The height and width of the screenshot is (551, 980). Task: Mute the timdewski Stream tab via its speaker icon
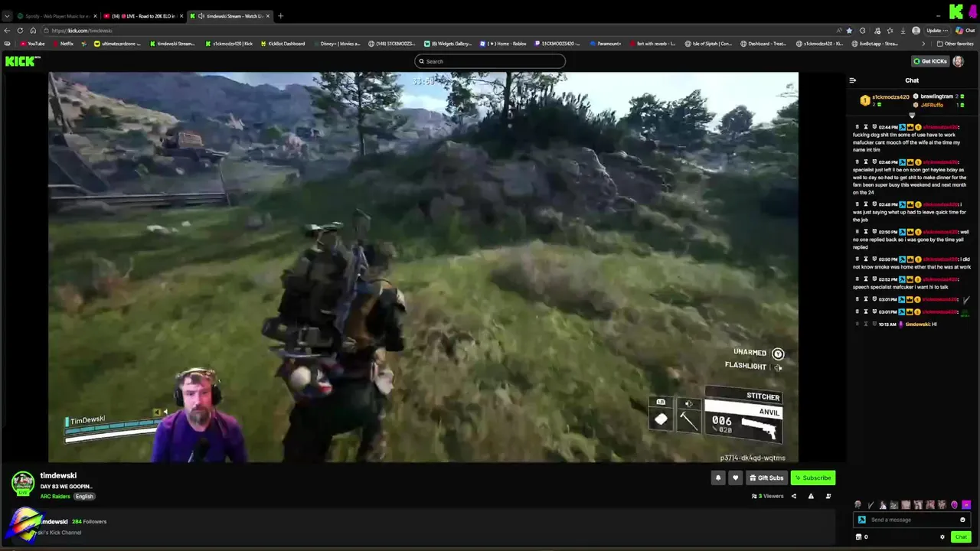tap(202, 16)
